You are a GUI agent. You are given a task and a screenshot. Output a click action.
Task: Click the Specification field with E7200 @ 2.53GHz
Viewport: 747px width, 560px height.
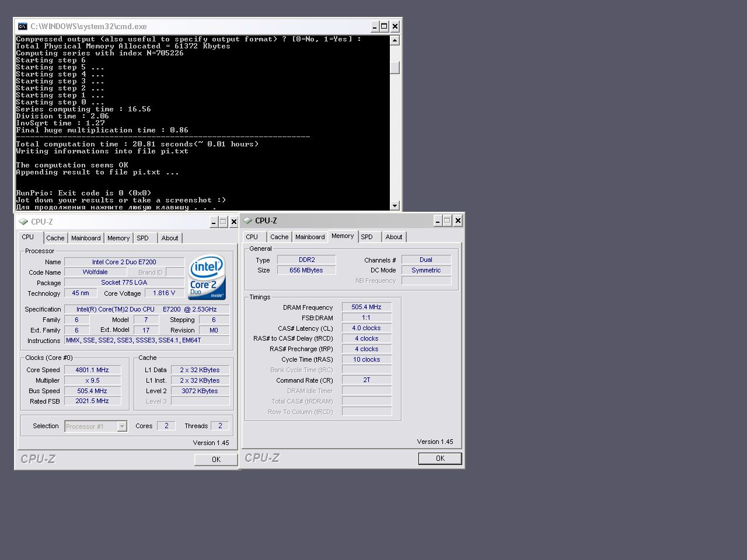(146, 309)
